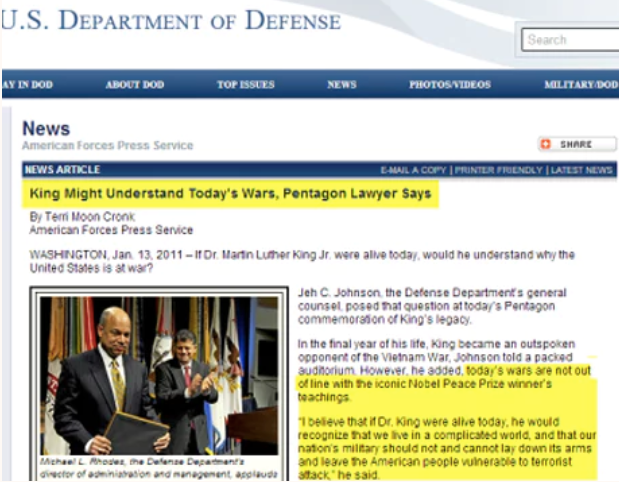Screen dimensions: 619x482
Task: Open the MILITARY/DOD menu item
Action: [x=581, y=84]
